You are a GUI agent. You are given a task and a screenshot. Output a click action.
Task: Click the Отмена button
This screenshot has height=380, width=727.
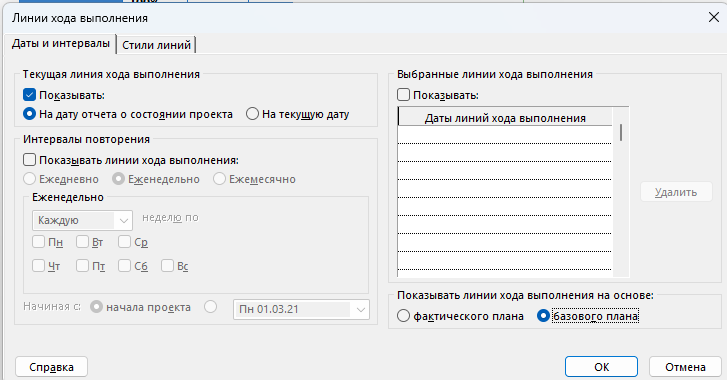coord(685,367)
